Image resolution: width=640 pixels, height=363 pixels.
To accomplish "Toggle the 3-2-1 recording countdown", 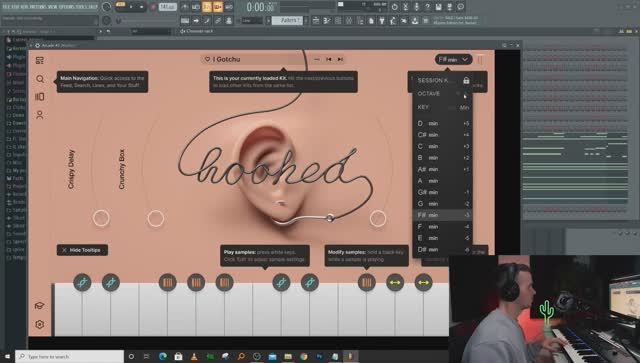I will coord(207,7).
